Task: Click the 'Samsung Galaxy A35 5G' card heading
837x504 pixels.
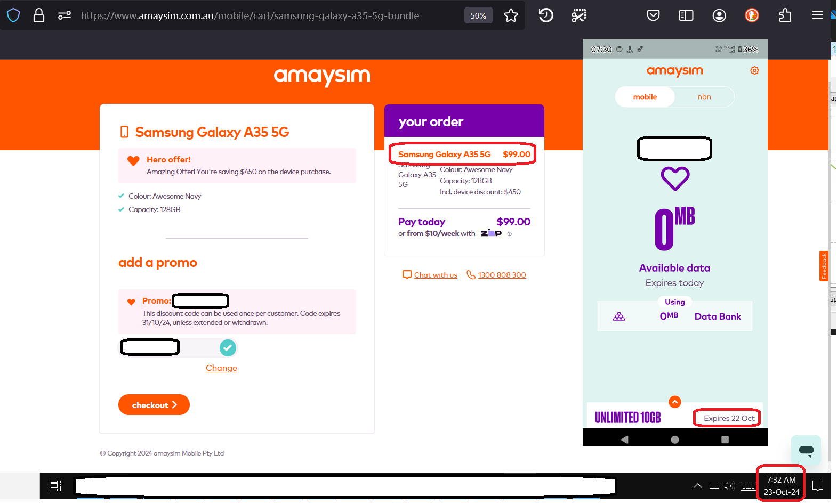Action: (212, 132)
